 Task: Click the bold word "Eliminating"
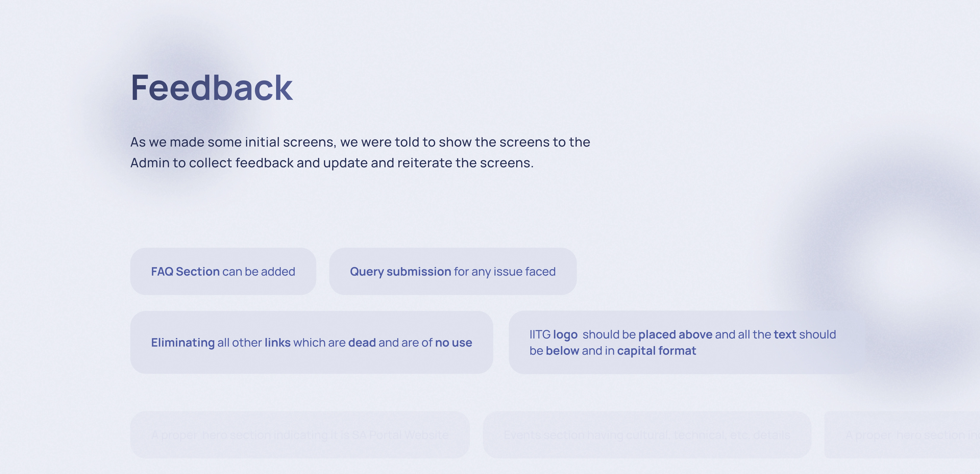click(183, 343)
